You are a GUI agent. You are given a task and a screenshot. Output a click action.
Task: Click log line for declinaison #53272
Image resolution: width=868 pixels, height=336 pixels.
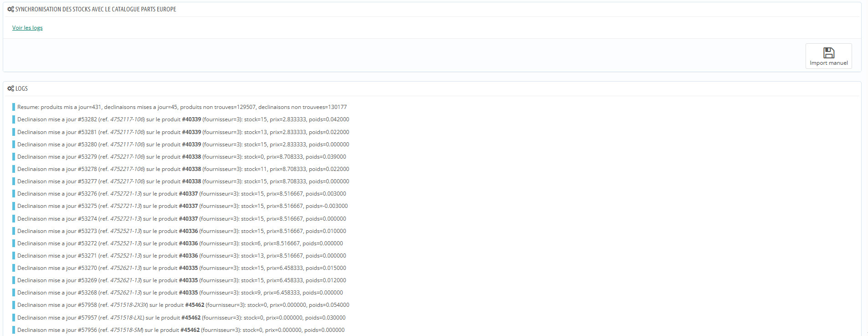(x=180, y=243)
